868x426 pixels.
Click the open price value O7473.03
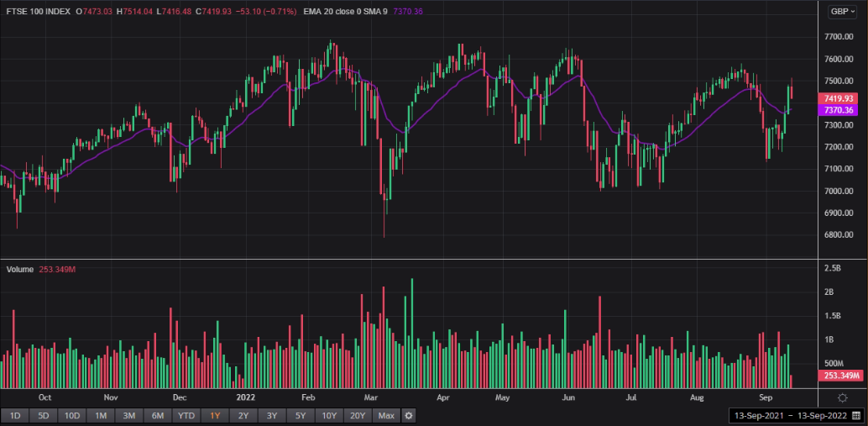click(95, 12)
